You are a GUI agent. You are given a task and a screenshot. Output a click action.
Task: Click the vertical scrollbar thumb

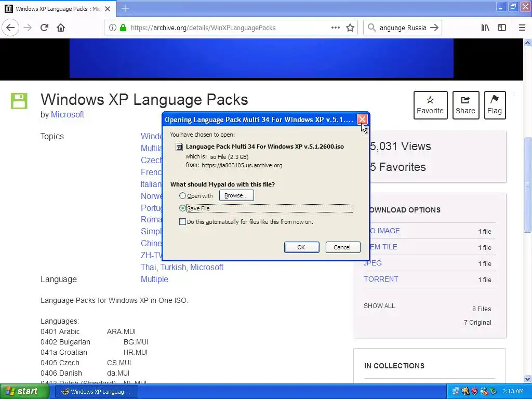(x=527, y=184)
